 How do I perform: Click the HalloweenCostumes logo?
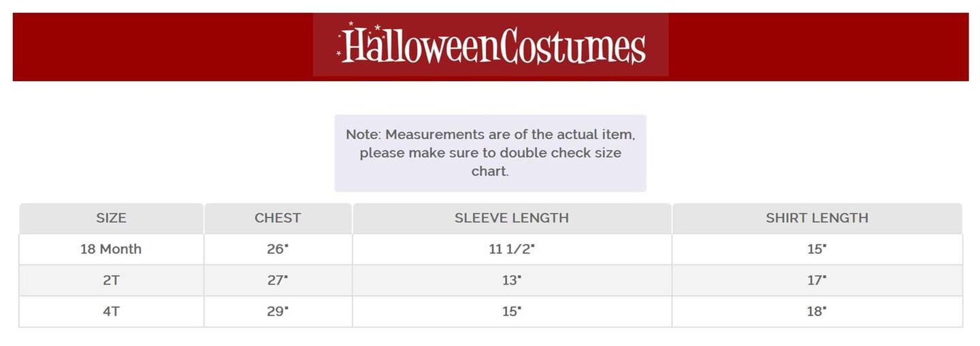pos(491,46)
